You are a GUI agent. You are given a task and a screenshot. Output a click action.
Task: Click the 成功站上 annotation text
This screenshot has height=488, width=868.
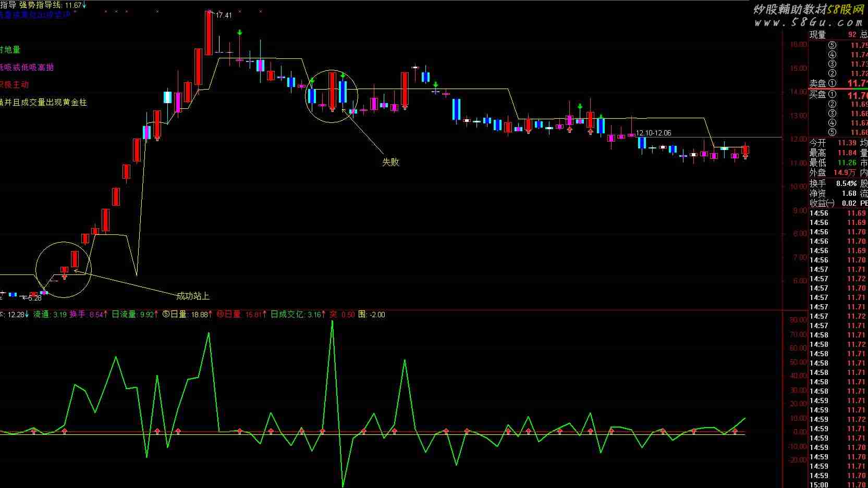193,296
